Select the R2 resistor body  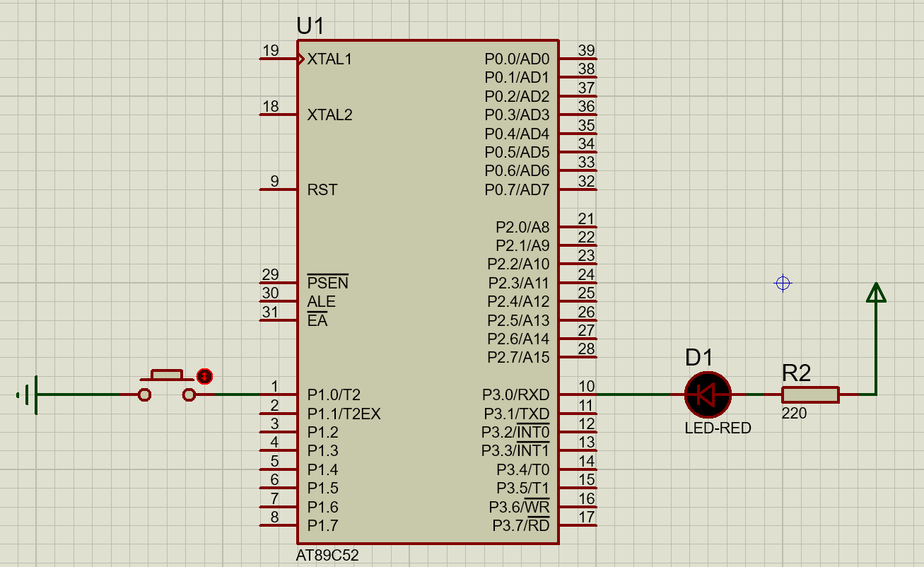[x=810, y=394]
